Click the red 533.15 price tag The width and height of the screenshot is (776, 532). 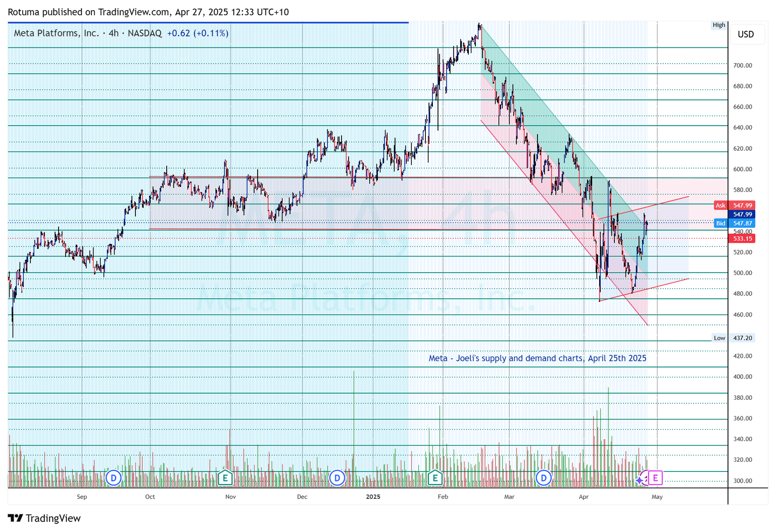pyautogui.click(x=742, y=239)
